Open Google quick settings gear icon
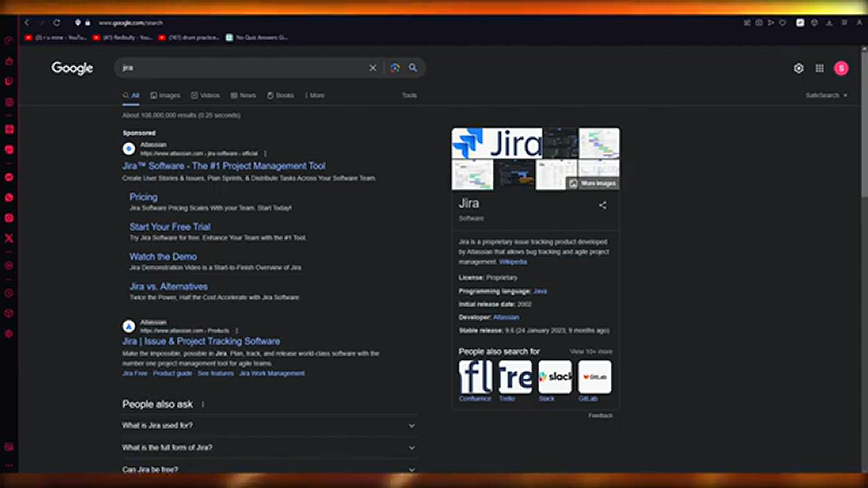The image size is (868, 488). (x=798, y=68)
